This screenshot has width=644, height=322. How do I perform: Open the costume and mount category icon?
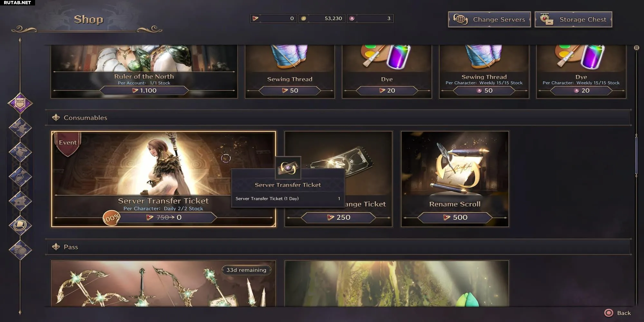coord(20,128)
